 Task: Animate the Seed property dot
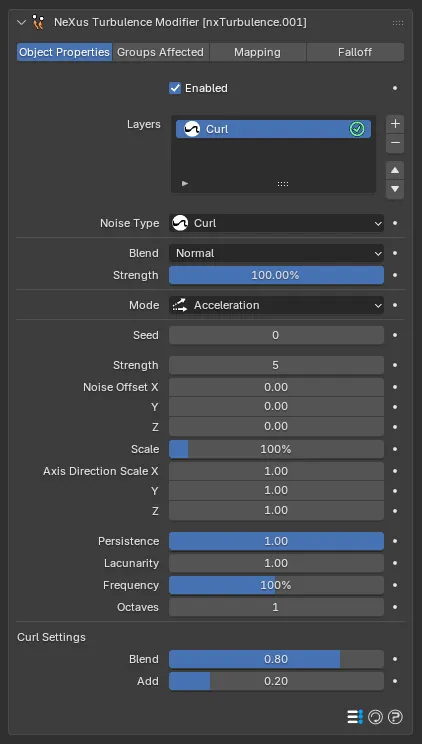(x=395, y=335)
